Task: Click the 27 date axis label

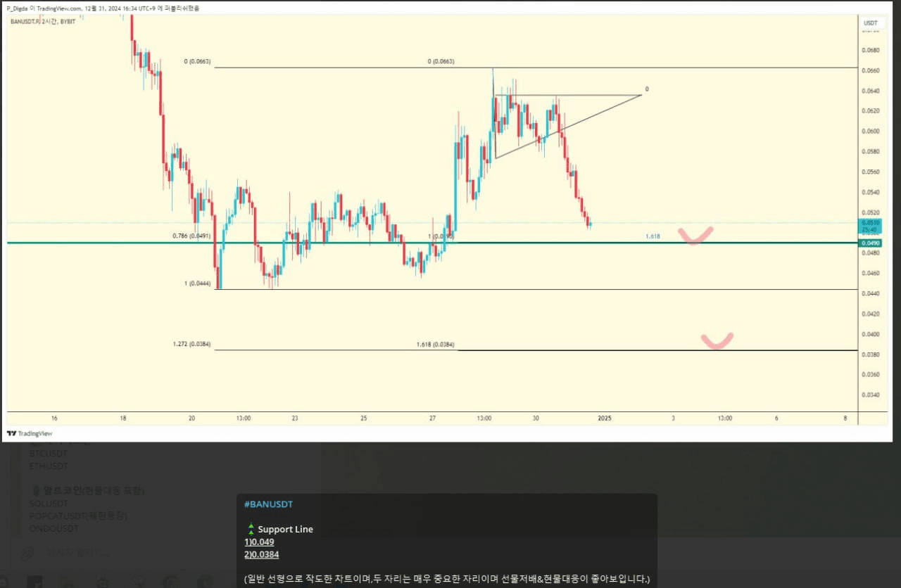Action: pyautogui.click(x=432, y=418)
